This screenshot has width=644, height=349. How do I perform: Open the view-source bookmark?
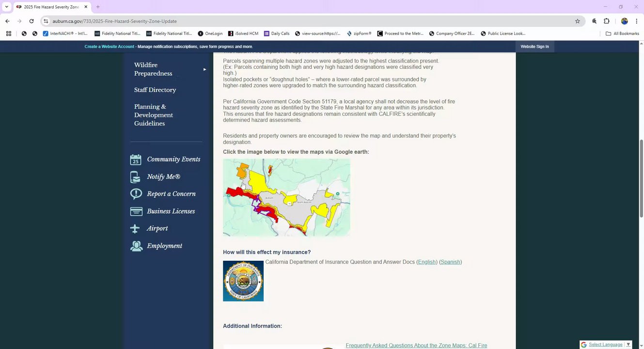318,33
